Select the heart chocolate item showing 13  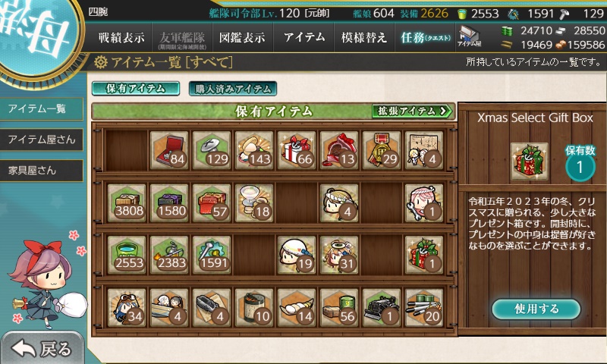(x=339, y=150)
